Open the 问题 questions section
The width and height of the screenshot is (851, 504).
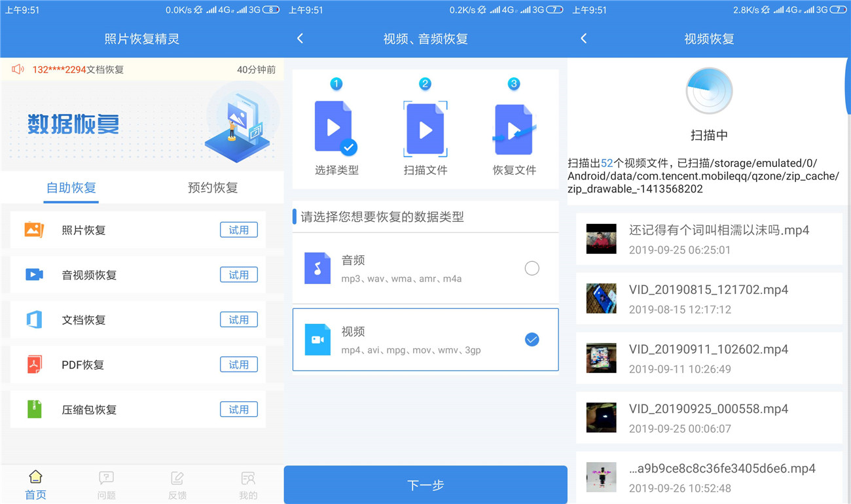click(x=106, y=484)
